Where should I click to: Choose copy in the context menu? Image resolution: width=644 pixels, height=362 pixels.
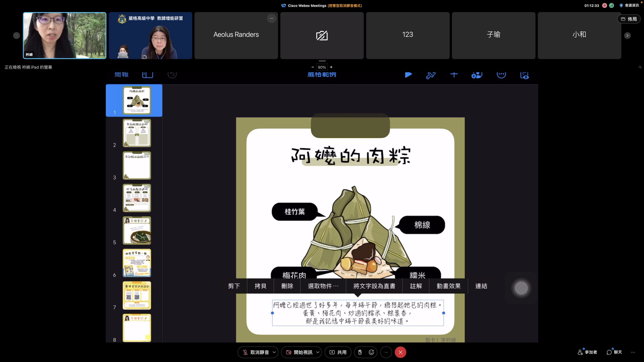point(260,286)
